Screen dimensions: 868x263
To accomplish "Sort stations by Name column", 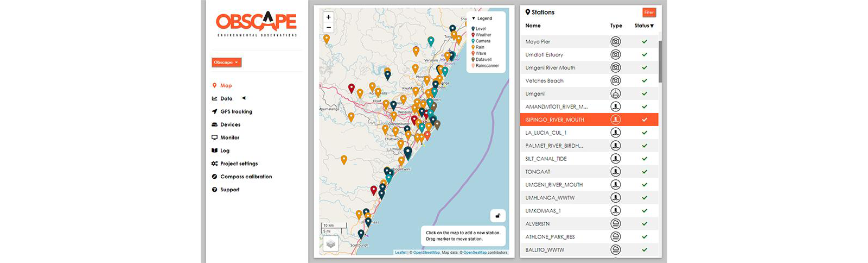I will click(533, 26).
